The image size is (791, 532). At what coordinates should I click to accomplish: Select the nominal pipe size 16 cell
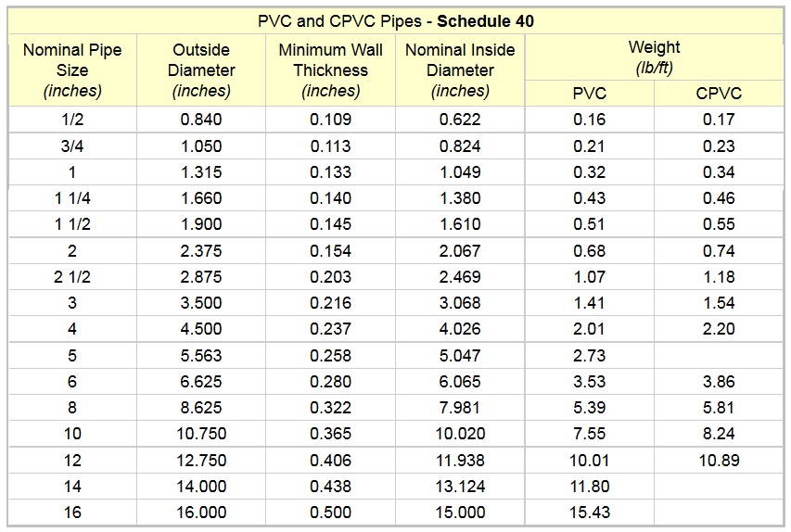(72, 513)
